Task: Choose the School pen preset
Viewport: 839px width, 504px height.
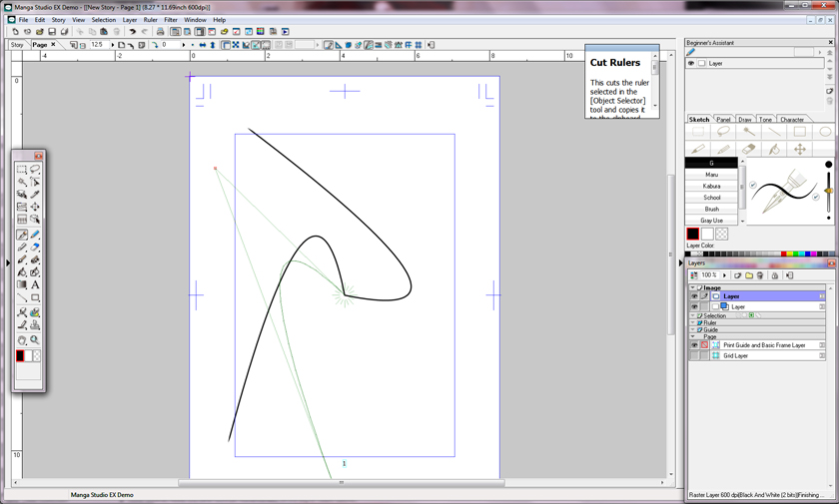Action: (711, 198)
